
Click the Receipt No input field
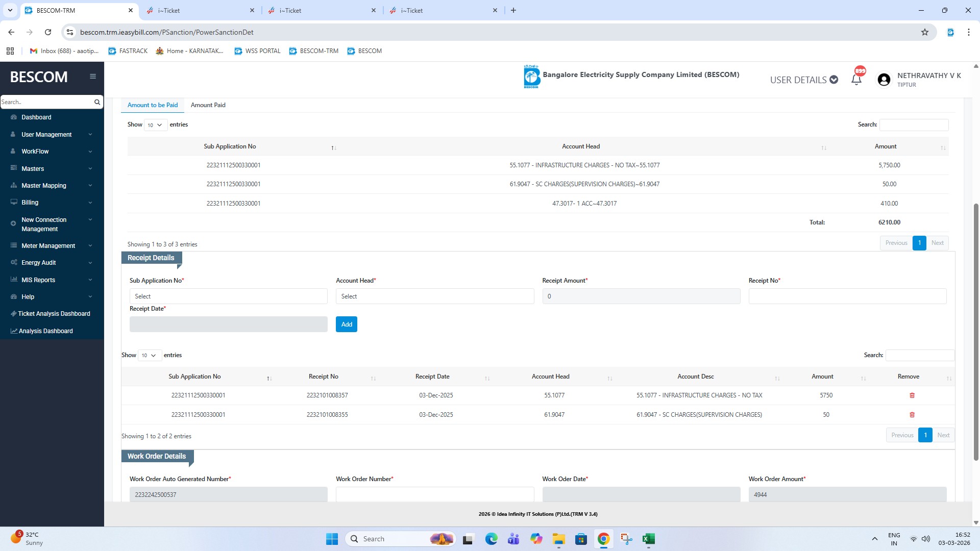pyautogui.click(x=847, y=296)
